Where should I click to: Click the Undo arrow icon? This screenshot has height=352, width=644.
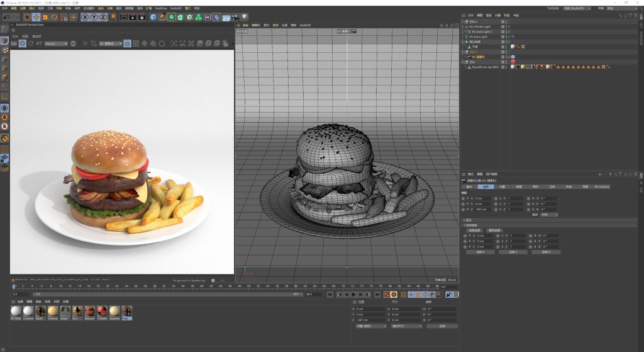coord(6,17)
